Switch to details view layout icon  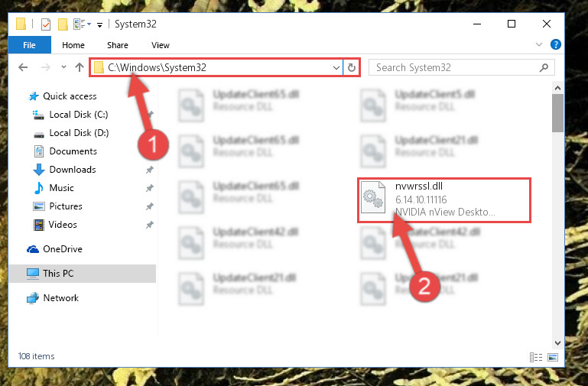coord(536,357)
